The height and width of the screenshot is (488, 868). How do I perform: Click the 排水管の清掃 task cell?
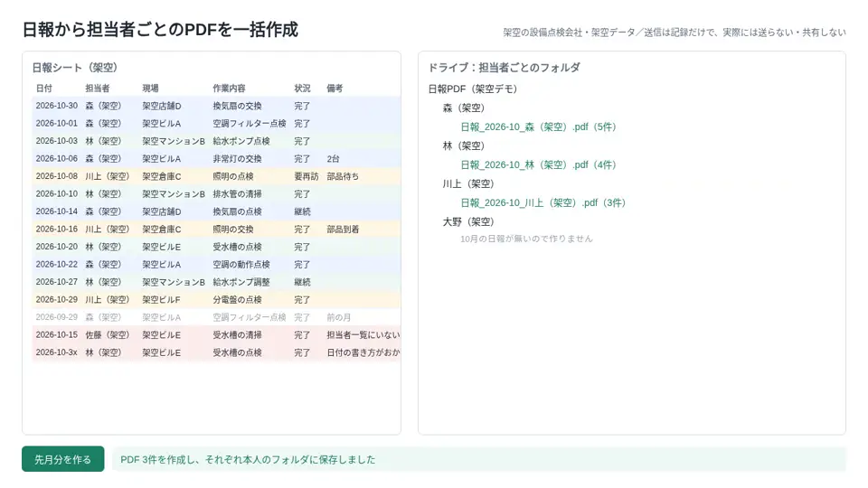click(237, 194)
